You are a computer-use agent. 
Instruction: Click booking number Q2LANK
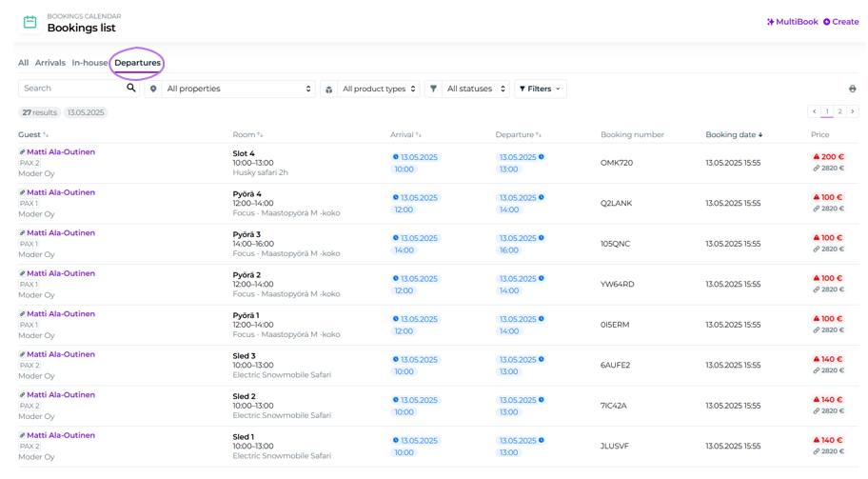pyautogui.click(x=616, y=203)
